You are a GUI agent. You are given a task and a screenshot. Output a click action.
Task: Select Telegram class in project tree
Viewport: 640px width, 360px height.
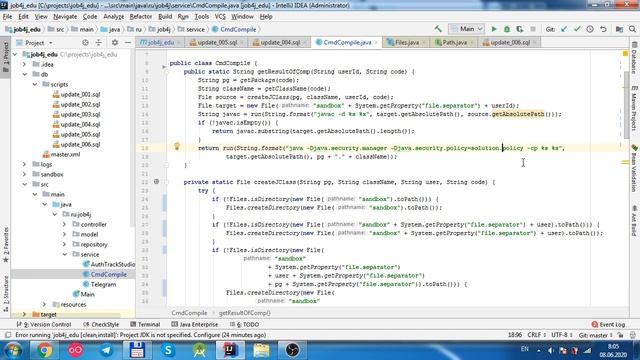tap(99, 284)
